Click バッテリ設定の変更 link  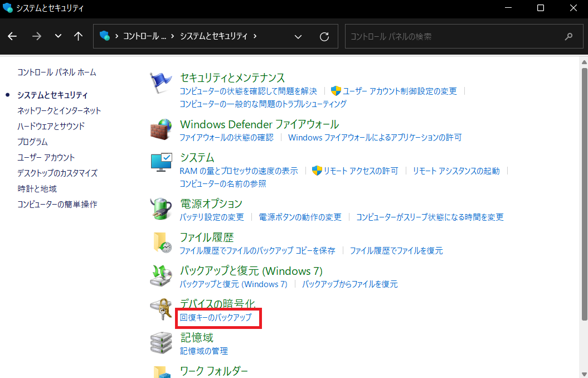click(x=211, y=217)
